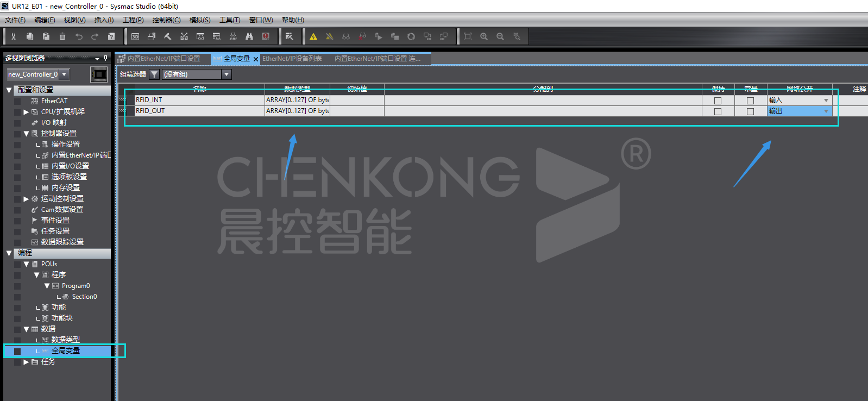Toggle the 保持 checkbox for RFID_OUT
This screenshot has height=401, width=868.
[x=718, y=111]
